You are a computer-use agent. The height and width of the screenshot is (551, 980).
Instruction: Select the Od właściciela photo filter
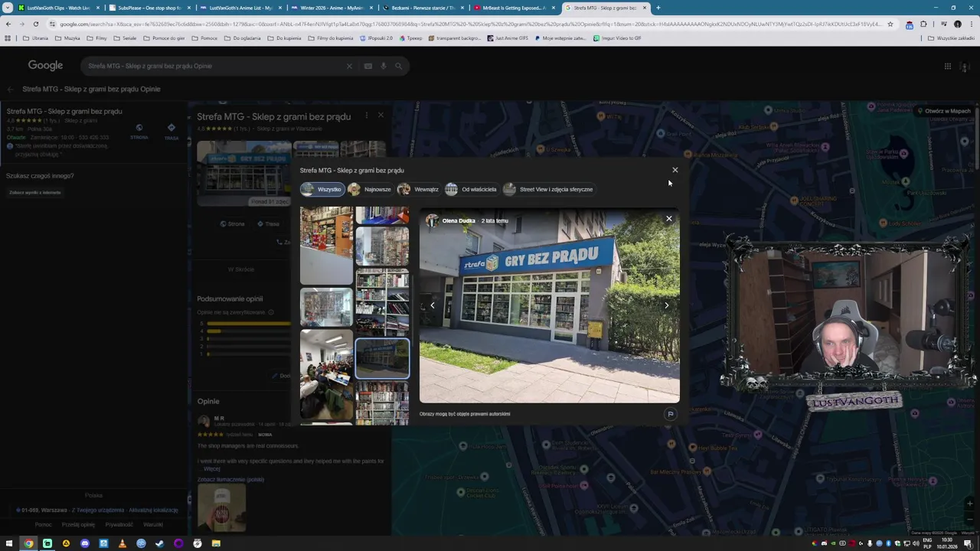coord(471,189)
